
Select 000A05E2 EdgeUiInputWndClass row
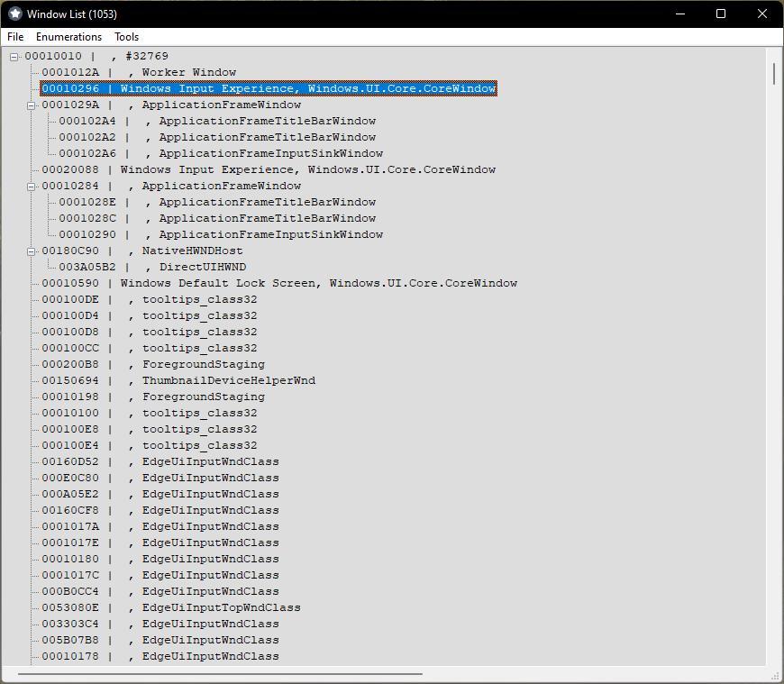[x=160, y=494]
